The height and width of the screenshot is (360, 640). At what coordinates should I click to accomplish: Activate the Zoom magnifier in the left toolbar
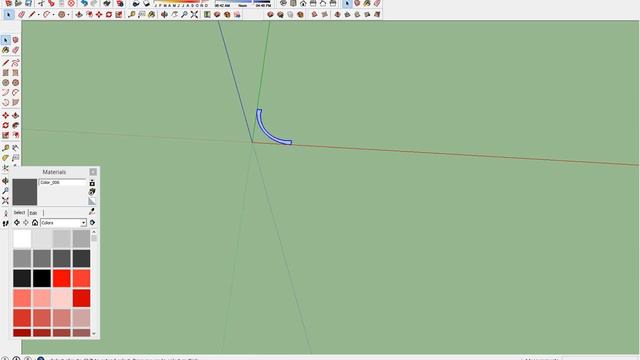coord(5,191)
